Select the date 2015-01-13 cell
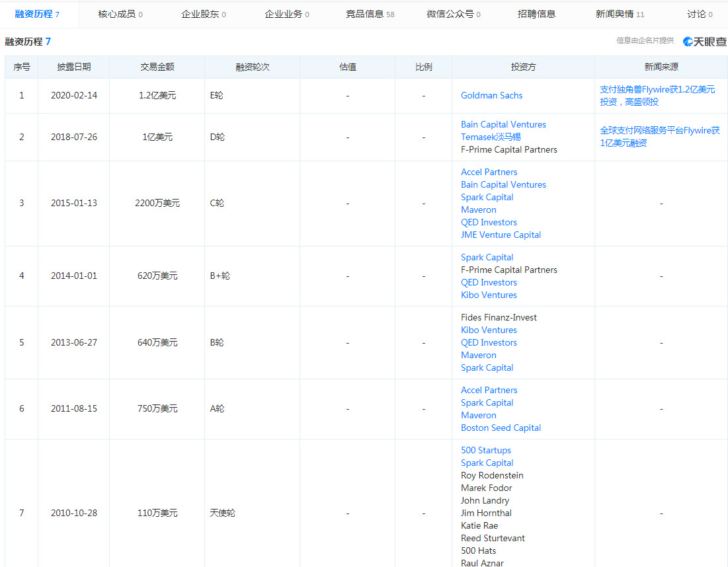Screen dimensions: 728x567 click(74, 204)
